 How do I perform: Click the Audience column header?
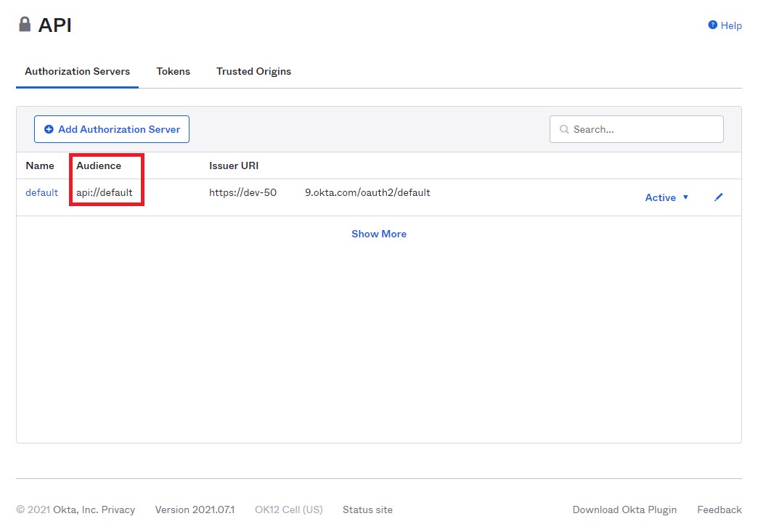pos(99,165)
